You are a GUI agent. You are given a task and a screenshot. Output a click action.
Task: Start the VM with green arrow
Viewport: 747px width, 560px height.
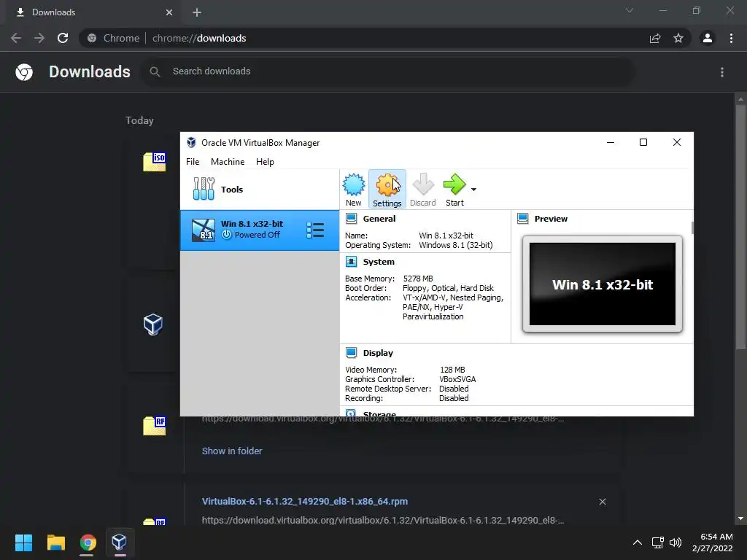[x=454, y=189]
